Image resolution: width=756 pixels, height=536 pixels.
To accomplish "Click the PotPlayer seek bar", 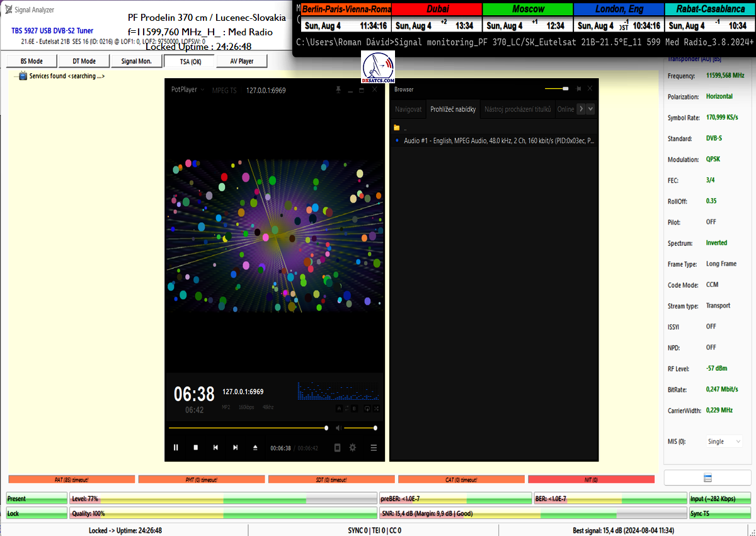I will [247, 428].
